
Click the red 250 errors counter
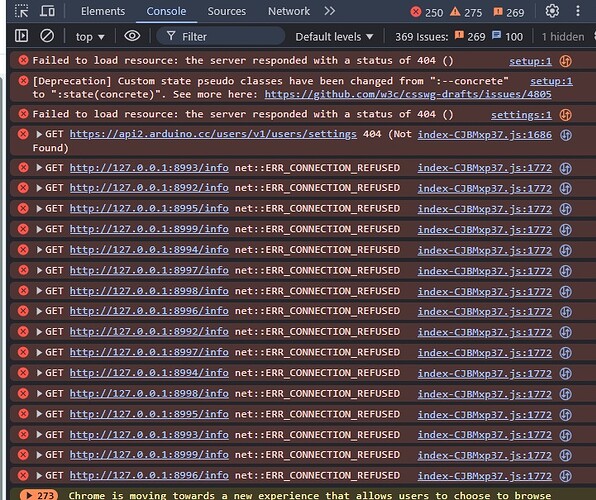tap(427, 13)
